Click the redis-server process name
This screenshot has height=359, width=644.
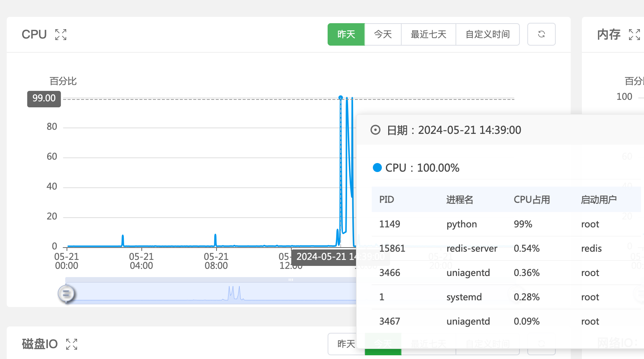[472, 248]
